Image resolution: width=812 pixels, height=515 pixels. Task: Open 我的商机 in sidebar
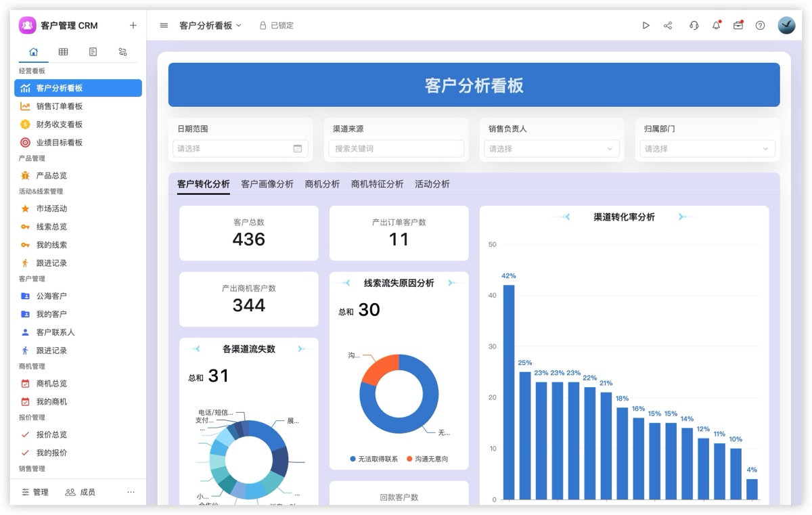pos(78,402)
